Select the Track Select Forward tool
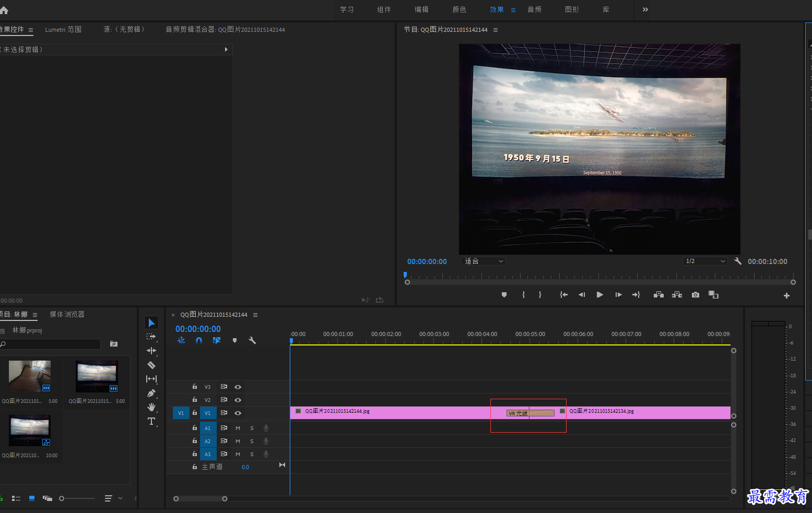Viewport: 812px width, 513px height. tap(151, 337)
